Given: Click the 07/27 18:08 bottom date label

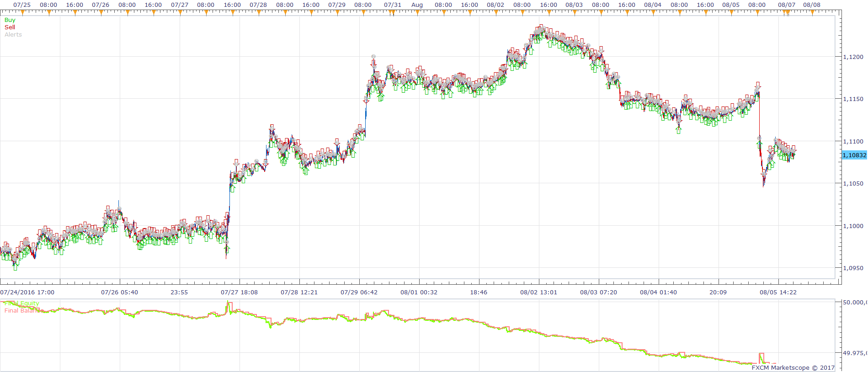Looking at the screenshot, I should pos(239,292).
